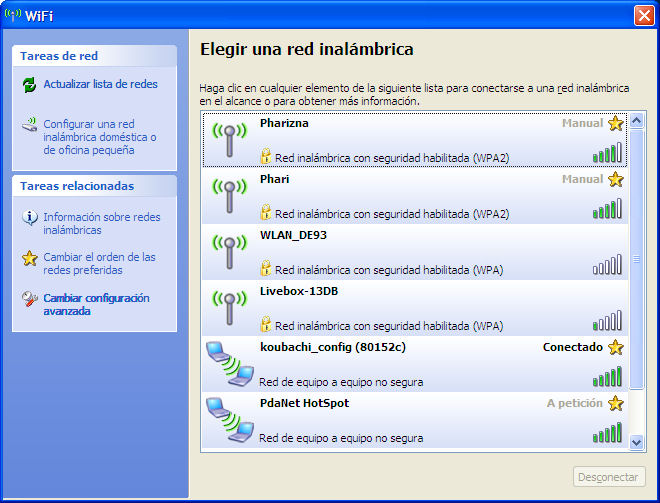Screen dimensions: 660x503
Task: Click signal strength bars for PdaNet HotSpot
Action: 607,432
